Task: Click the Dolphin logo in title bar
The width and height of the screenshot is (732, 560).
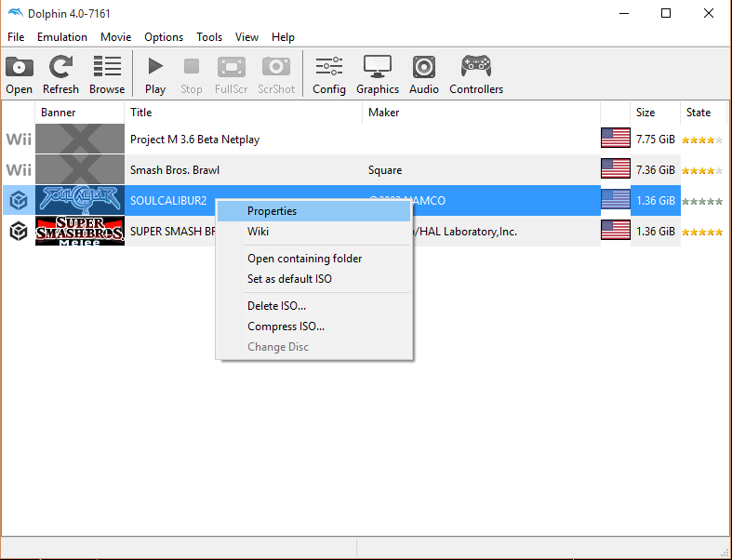Action: coord(16,13)
